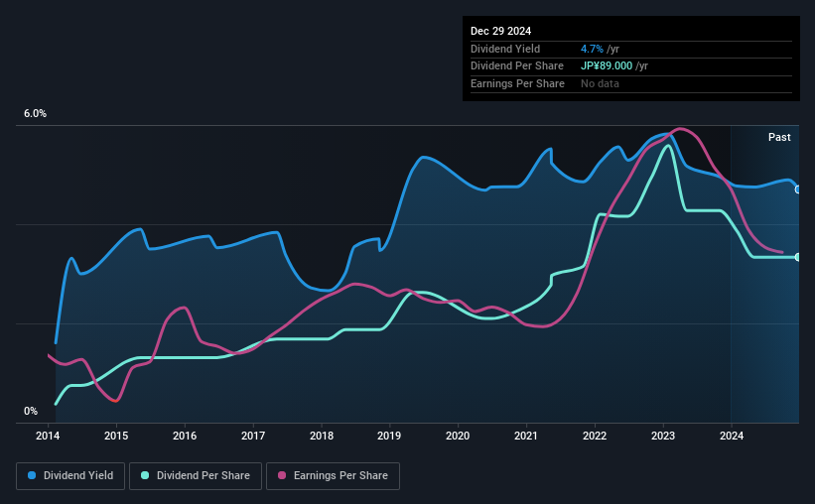Click the teal Dividend Per Share legend dot
This screenshot has width=815, height=504.
coord(145,475)
